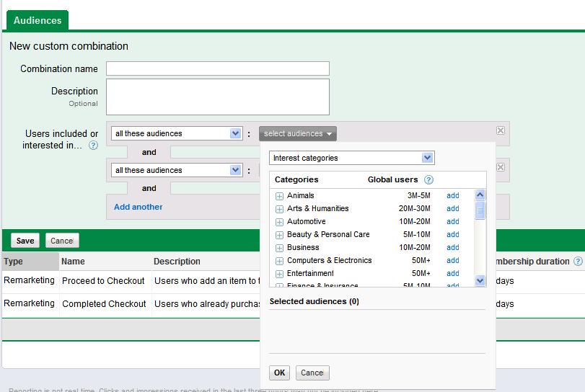Expand the Computers & Electronics category
The height and width of the screenshot is (392, 585).
pos(279,261)
